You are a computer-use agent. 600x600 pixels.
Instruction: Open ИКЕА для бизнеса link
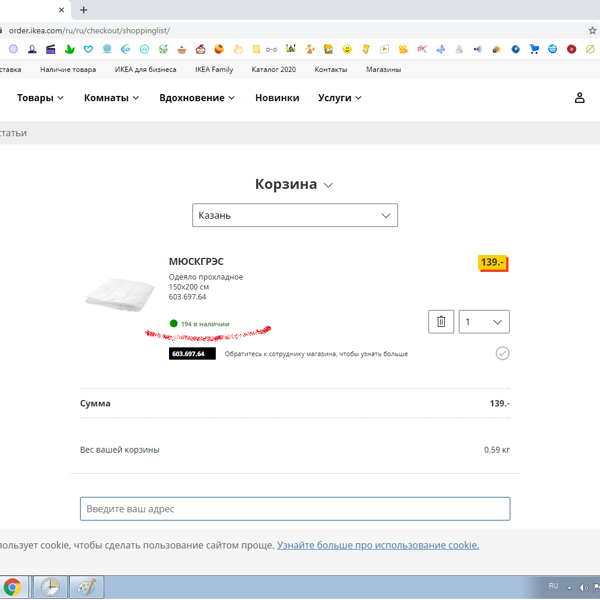tap(145, 70)
